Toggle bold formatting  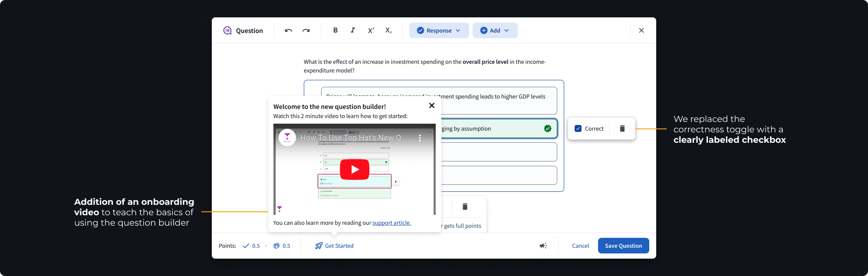coord(335,30)
